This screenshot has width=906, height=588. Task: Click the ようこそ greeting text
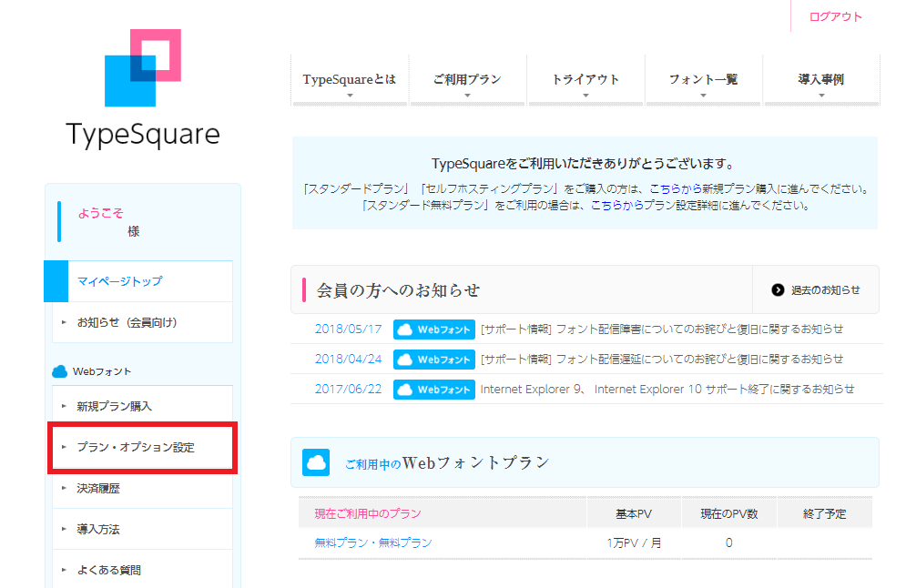click(101, 213)
